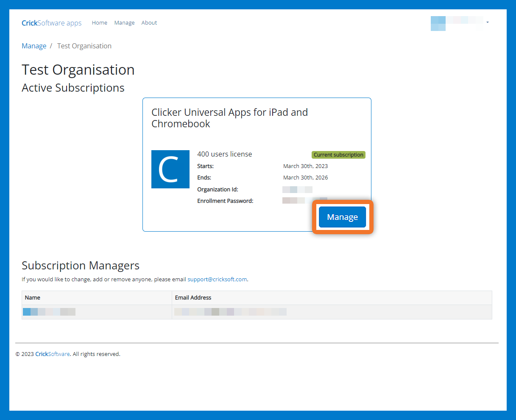Click the subscription manager's email cell
Screen dimensions: 516x420
click(230, 312)
